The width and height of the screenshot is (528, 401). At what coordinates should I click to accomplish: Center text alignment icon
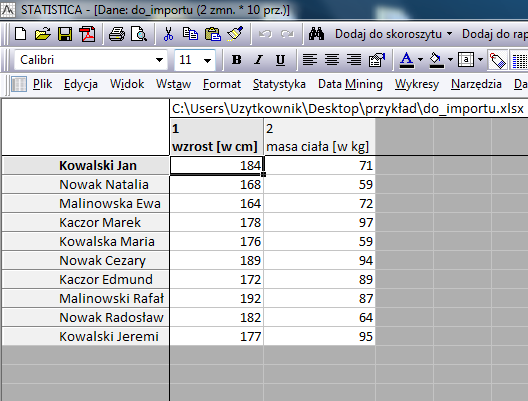[x=332, y=60]
